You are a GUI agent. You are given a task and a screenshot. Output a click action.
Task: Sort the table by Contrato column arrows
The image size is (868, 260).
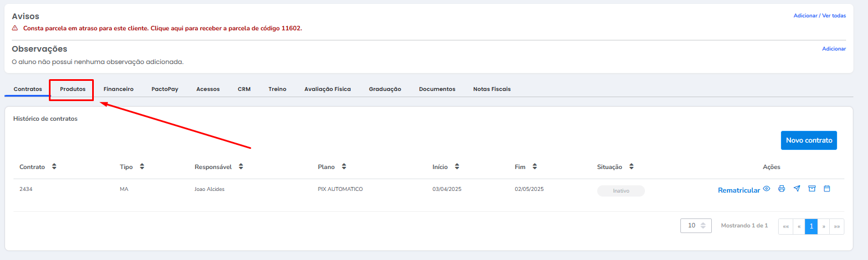click(x=54, y=167)
